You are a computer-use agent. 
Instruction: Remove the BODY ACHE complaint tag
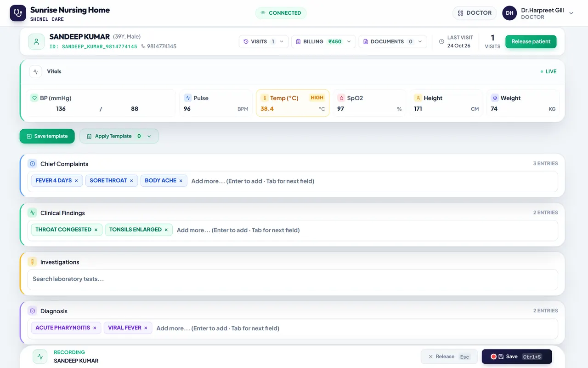pos(181,181)
